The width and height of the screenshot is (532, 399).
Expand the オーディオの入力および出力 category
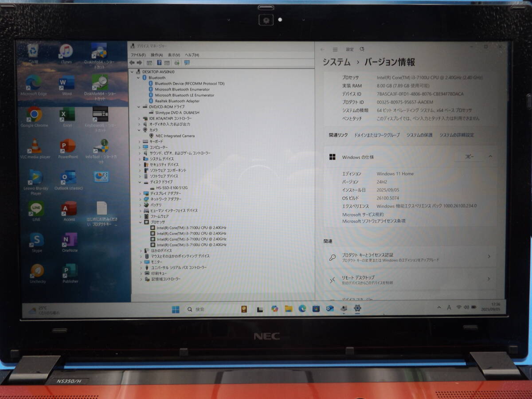139,124
